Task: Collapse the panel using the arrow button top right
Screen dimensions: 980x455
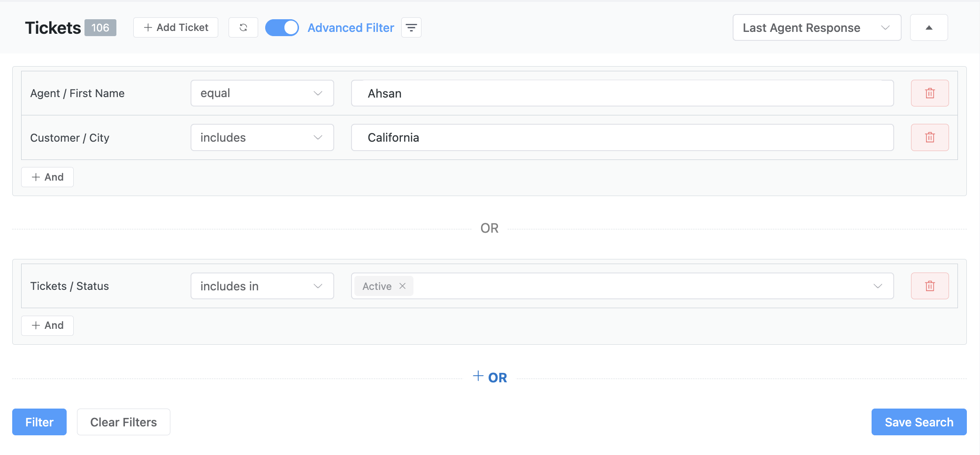Action: pyautogui.click(x=929, y=27)
